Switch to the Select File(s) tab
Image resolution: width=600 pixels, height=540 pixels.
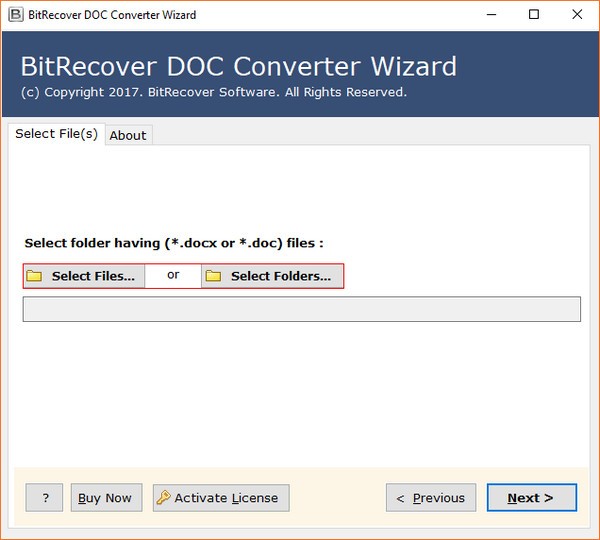click(x=56, y=134)
